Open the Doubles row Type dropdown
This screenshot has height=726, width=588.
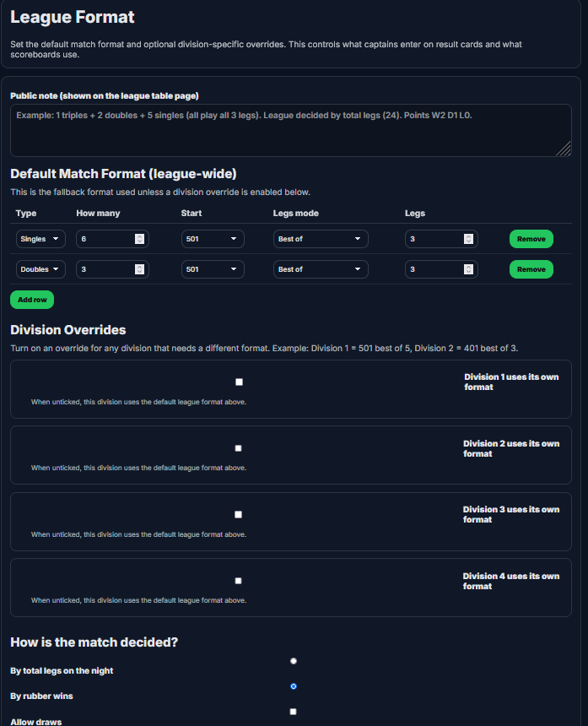coord(41,269)
